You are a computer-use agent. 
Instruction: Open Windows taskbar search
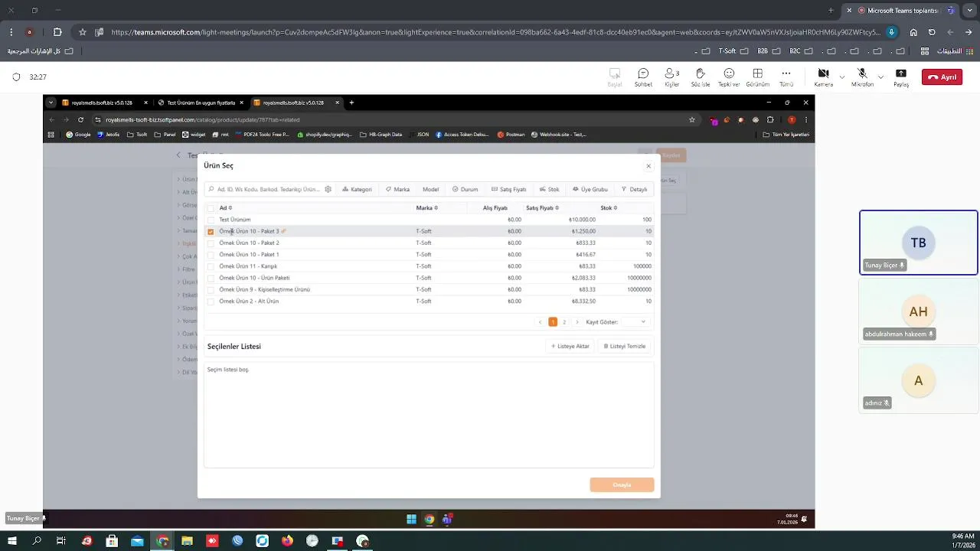click(37, 541)
